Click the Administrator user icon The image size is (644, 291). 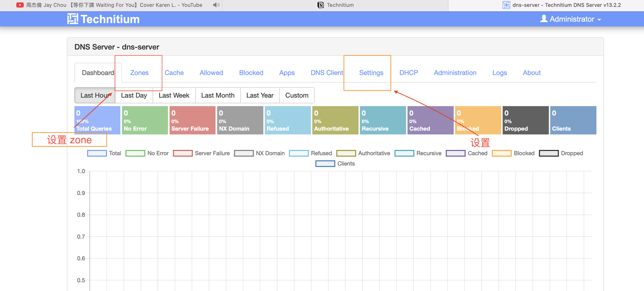pyautogui.click(x=544, y=19)
